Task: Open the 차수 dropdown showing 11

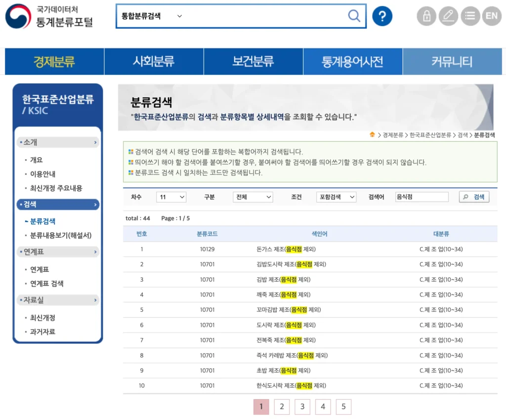Action: click(x=171, y=197)
